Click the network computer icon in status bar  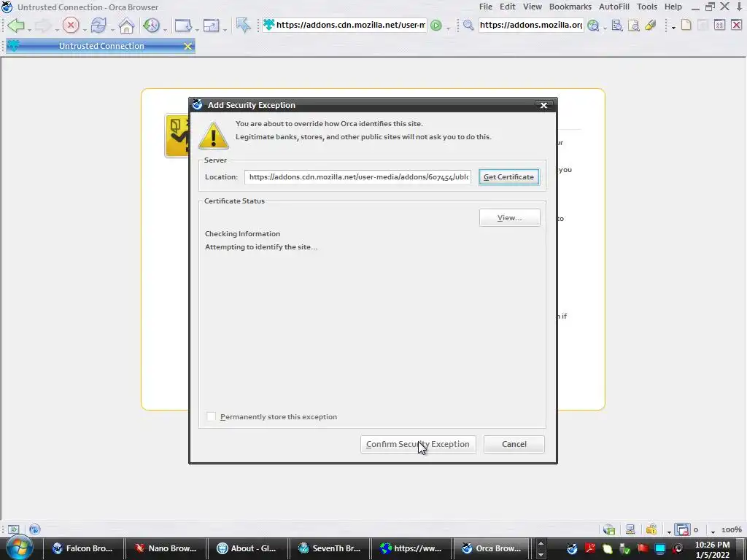[630, 529]
